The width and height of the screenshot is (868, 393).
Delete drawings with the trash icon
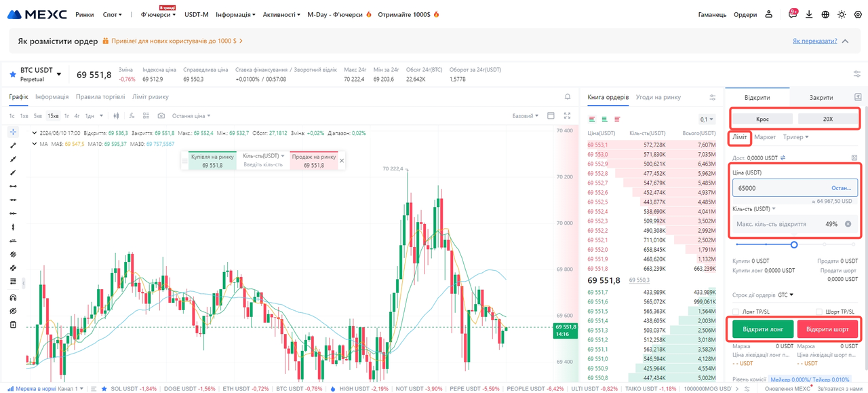[x=13, y=324]
